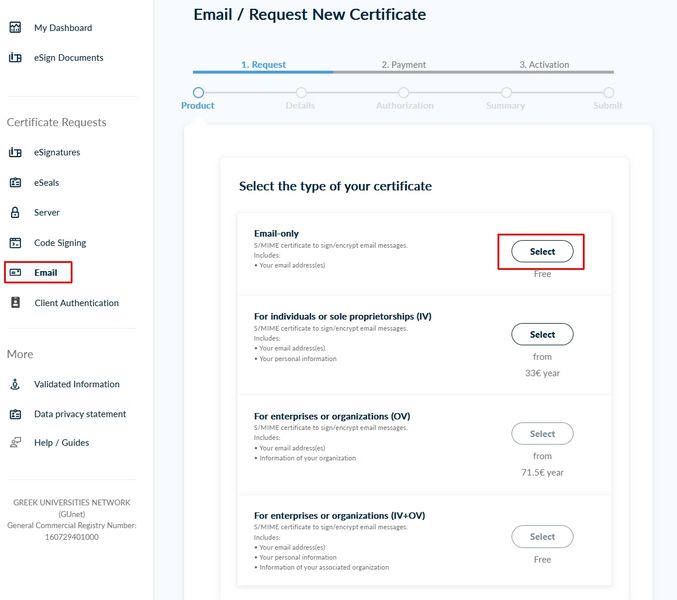Viewport: 677px width, 600px height.
Task: Switch to the 2. Payment tab
Action: click(404, 65)
